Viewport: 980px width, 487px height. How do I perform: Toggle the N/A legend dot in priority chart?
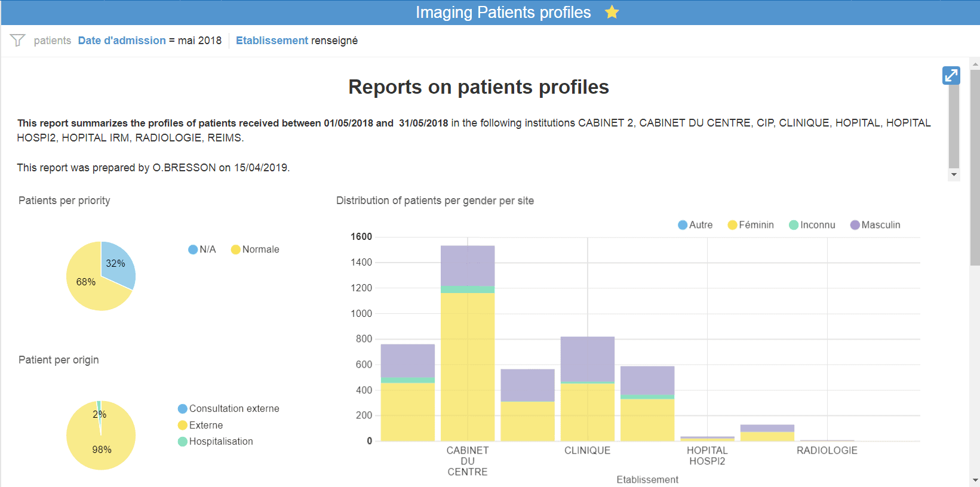pos(193,249)
